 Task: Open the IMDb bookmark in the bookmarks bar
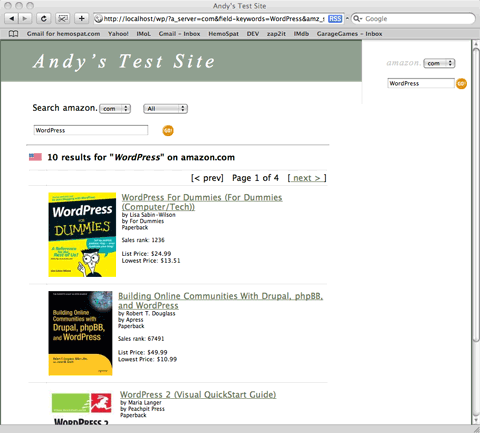point(301,34)
